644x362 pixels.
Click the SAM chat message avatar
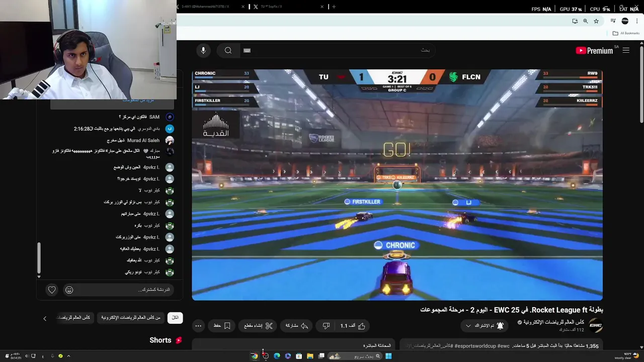170,117
